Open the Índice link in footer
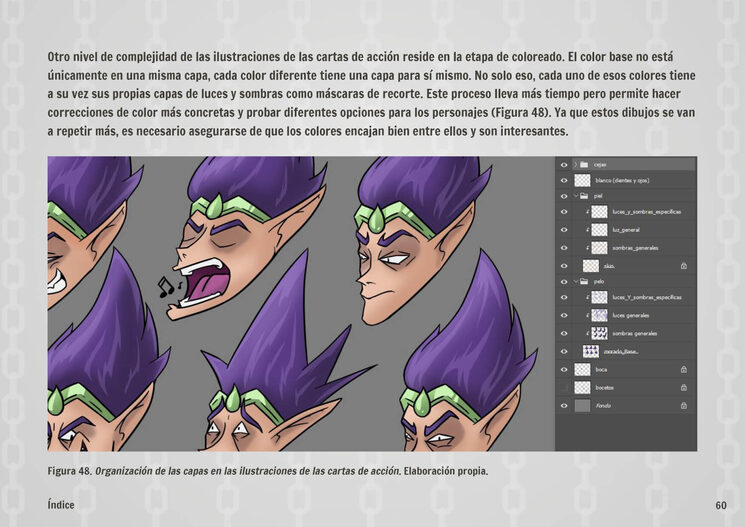 (60, 505)
